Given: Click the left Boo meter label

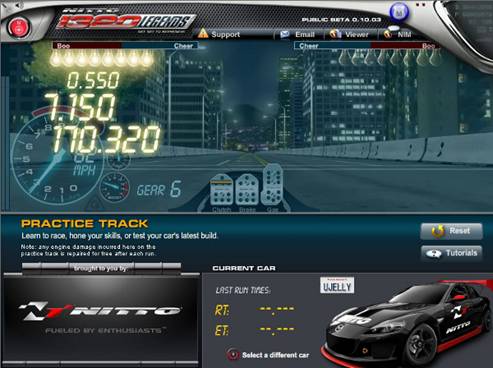Looking at the screenshot, I should click(63, 46).
